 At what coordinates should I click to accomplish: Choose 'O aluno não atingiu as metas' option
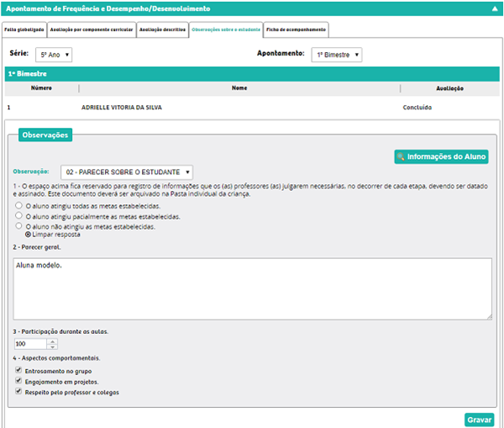point(19,226)
